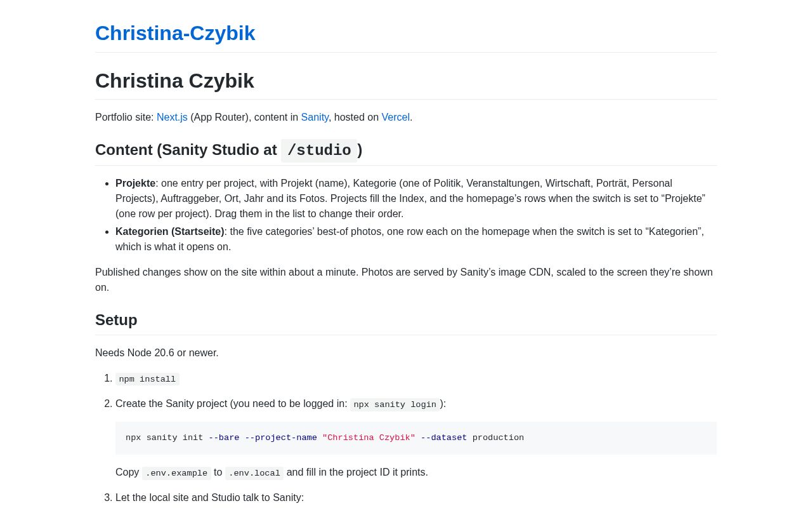Visit the Vercel link

pos(395,117)
